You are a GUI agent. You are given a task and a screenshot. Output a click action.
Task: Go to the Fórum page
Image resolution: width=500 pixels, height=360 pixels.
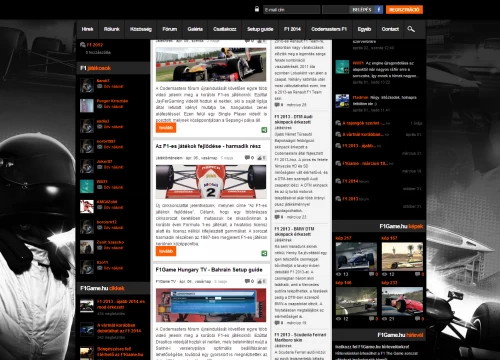170,29
